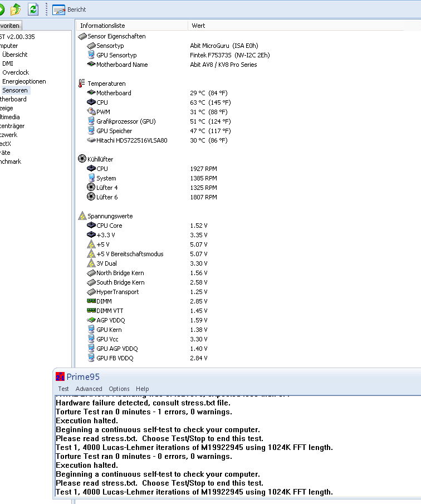Click the Fintek F75373S value
The width and height of the screenshot is (421, 504).
click(230, 55)
